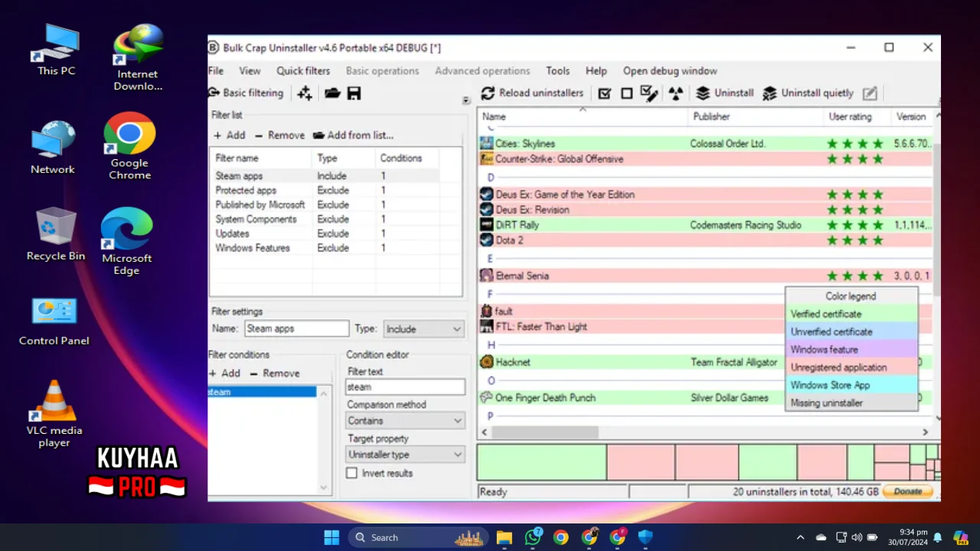
Task: Click Add in the Filter list
Action: (229, 135)
